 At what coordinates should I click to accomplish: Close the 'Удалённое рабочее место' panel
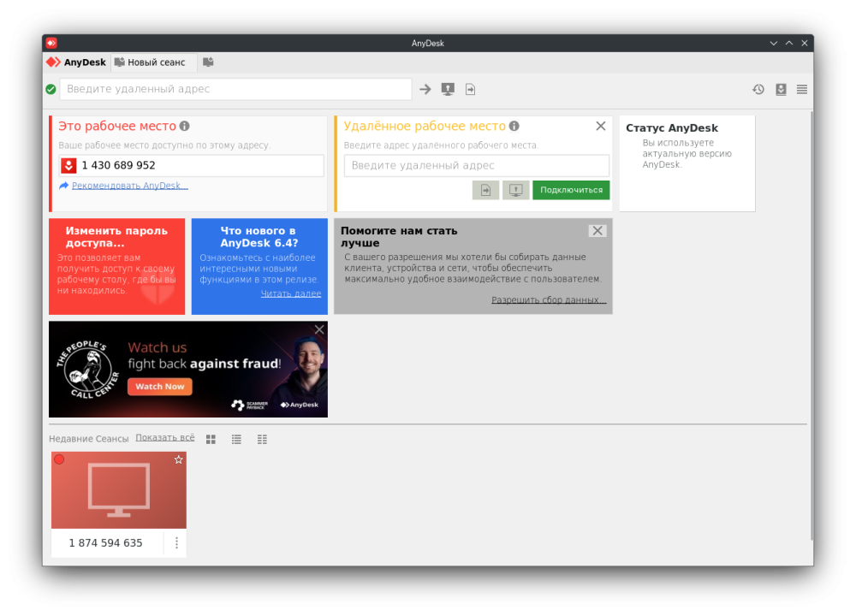[x=601, y=126]
